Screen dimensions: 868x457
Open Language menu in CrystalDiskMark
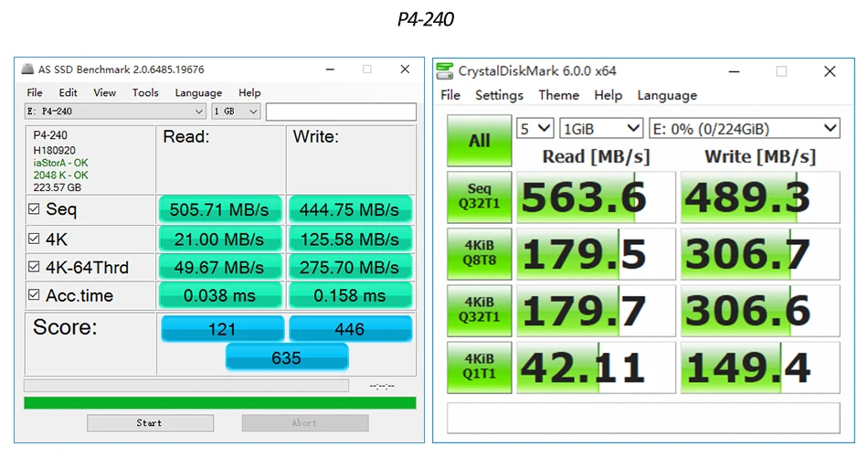coord(667,95)
